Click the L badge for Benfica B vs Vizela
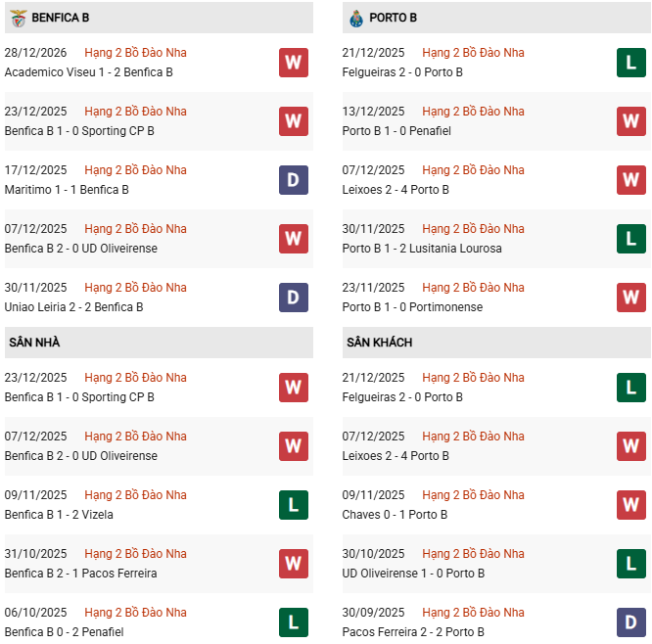The image size is (652, 644). 293,505
